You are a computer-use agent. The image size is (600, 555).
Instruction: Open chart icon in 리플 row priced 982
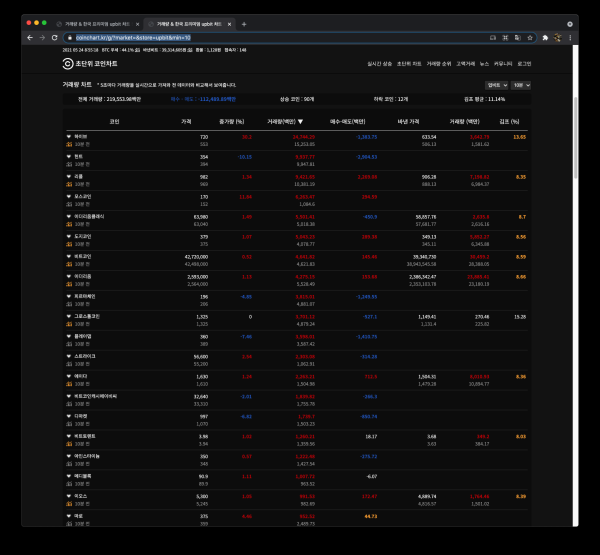coord(69,184)
